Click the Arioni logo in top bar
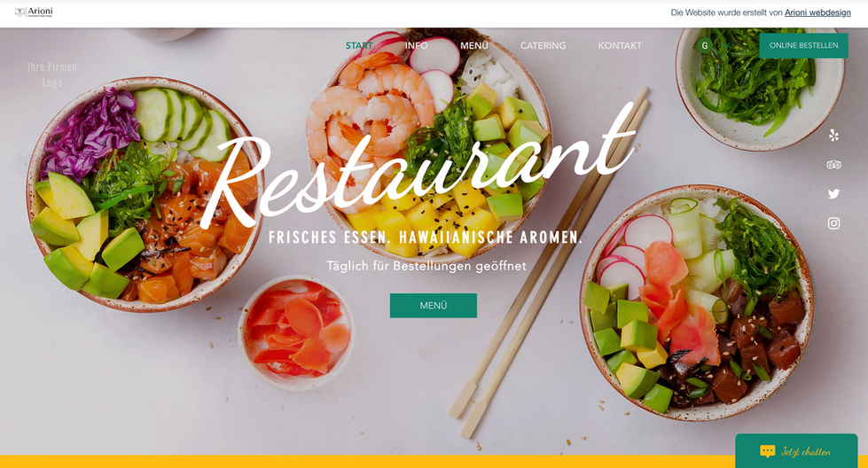 point(34,12)
